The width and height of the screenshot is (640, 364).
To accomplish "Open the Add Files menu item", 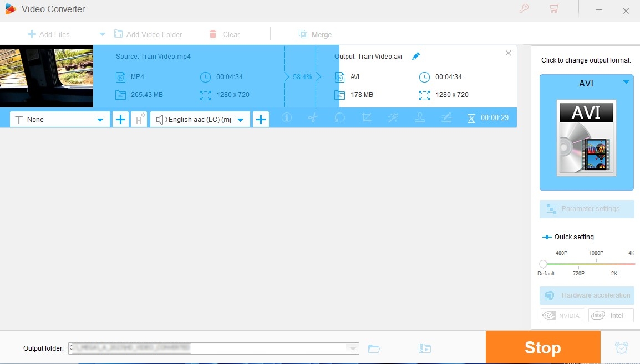I will (x=49, y=34).
